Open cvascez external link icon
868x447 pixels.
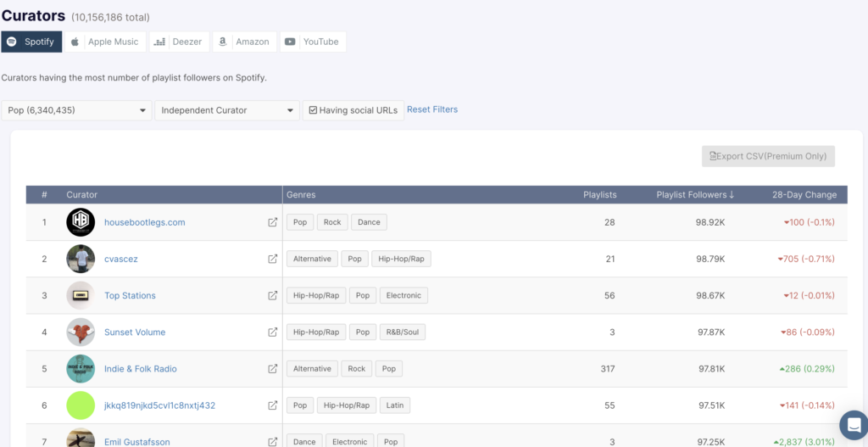[x=272, y=259]
